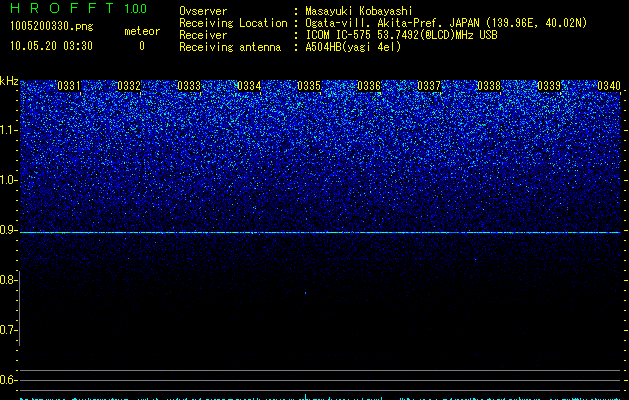Click time marker 0338
629x400 pixels.
[489, 86]
